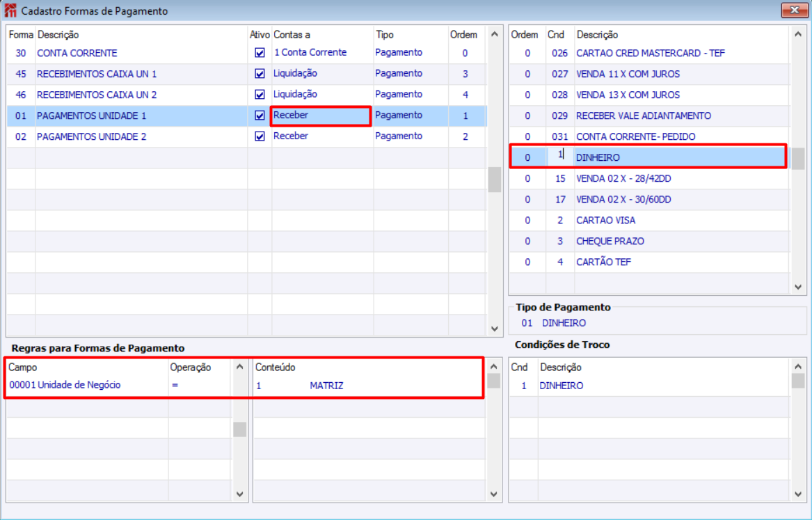The image size is (812, 520).
Task: Click Contas a column header
Action: (292, 35)
